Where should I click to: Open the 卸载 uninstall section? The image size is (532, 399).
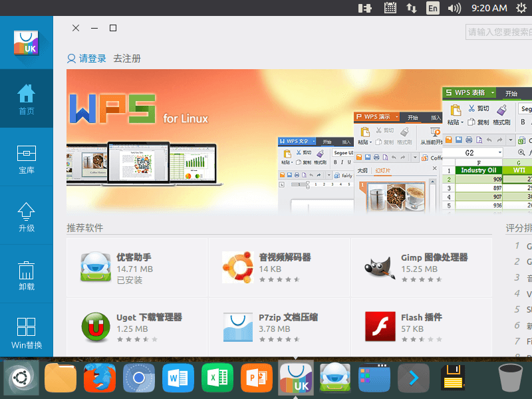[27, 275]
